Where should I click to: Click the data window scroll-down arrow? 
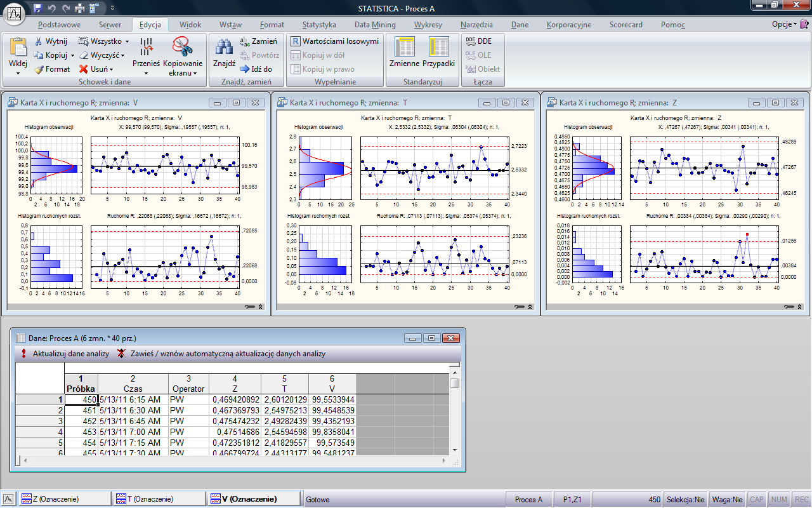454,450
